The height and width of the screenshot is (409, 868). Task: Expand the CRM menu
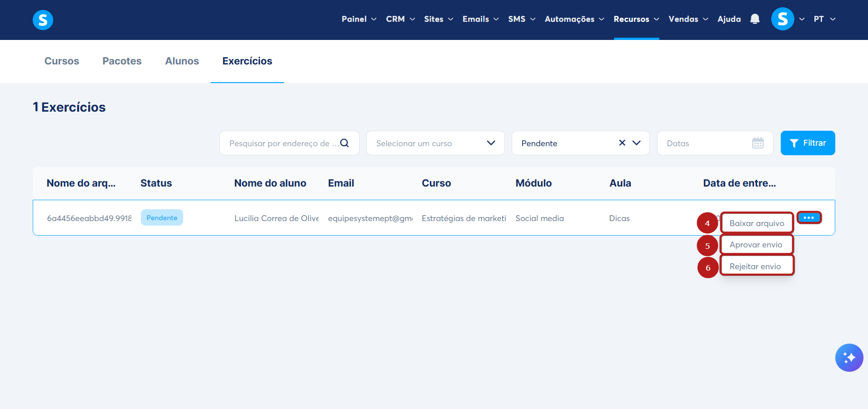400,19
